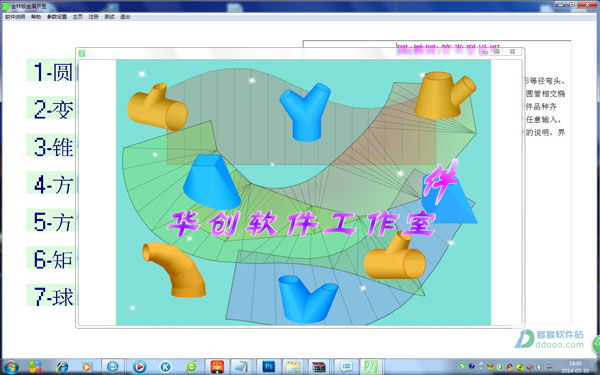Open Internet Explorer from the taskbar

click(62, 367)
